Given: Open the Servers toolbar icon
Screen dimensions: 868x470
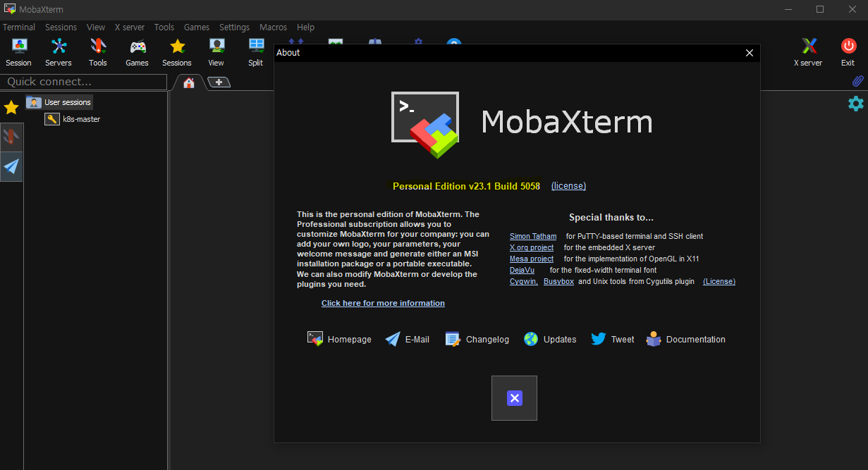Looking at the screenshot, I should (x=59, y=53).
